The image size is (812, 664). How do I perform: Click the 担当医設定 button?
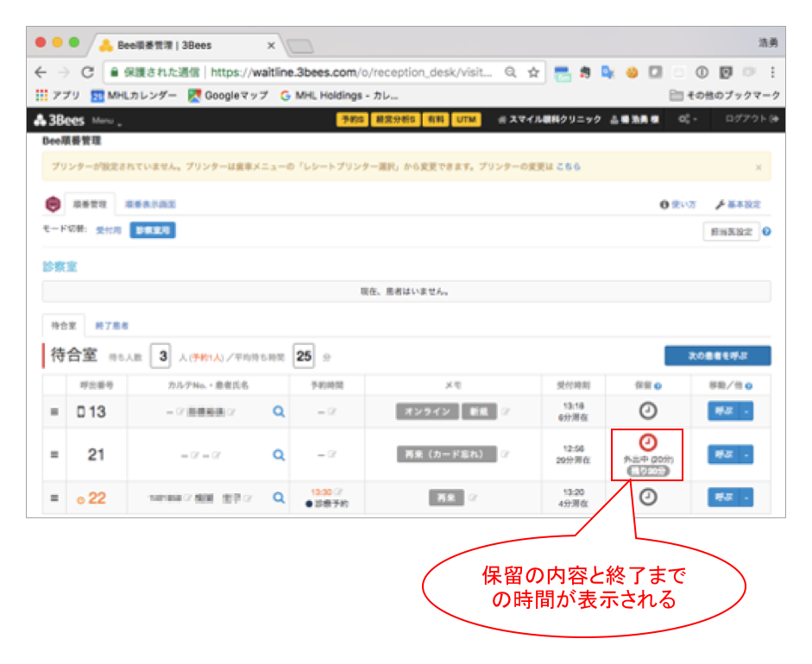click(x=731, y=231)
